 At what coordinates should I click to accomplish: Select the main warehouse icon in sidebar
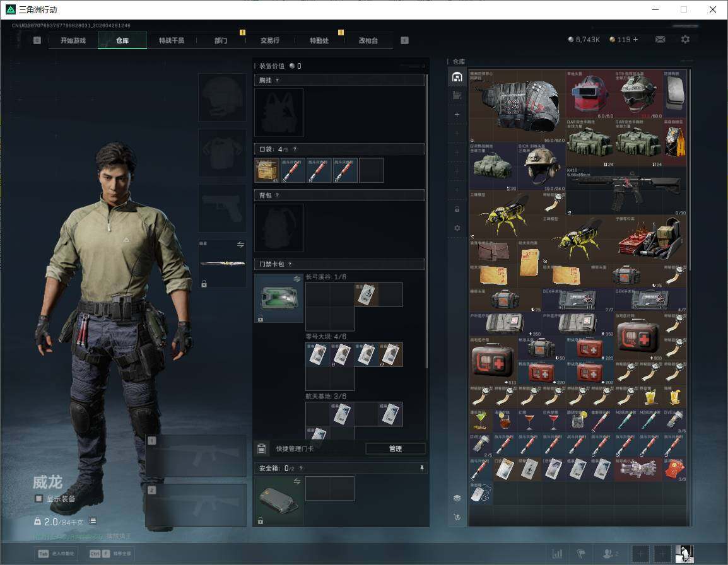coord(457,77)
